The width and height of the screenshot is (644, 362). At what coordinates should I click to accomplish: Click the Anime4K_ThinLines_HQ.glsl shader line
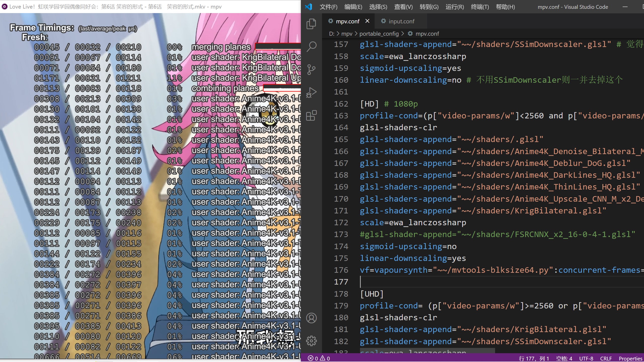pos(500,187)
